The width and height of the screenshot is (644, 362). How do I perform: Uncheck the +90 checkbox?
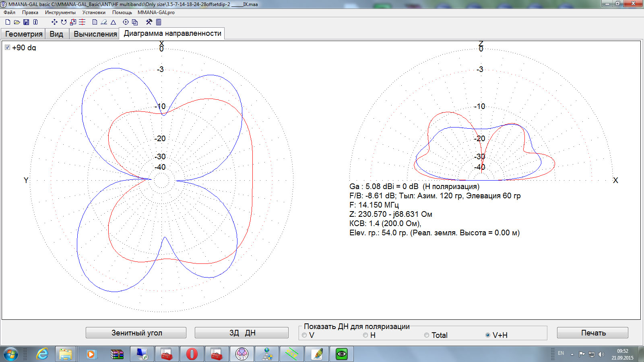[x=7, y=47]
